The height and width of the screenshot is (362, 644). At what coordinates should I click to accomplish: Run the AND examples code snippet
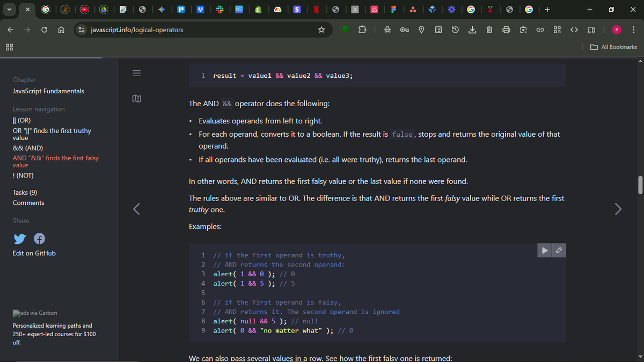[545, 250]
